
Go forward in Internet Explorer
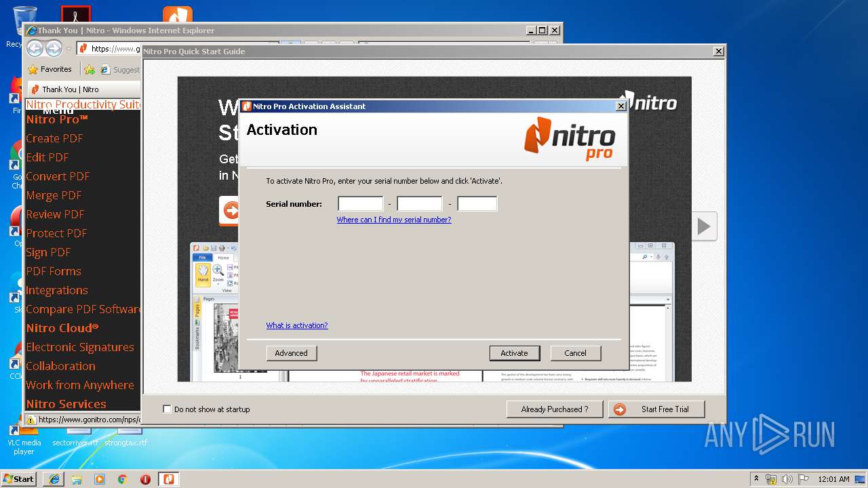(54, 48)
